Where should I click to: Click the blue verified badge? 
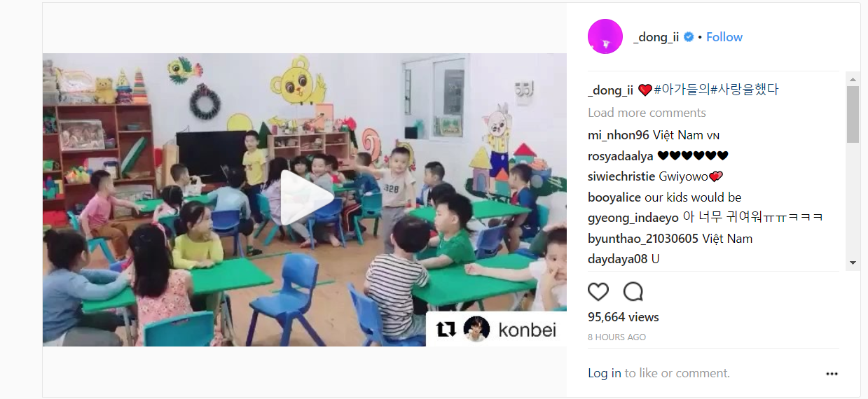click(689, 37)
